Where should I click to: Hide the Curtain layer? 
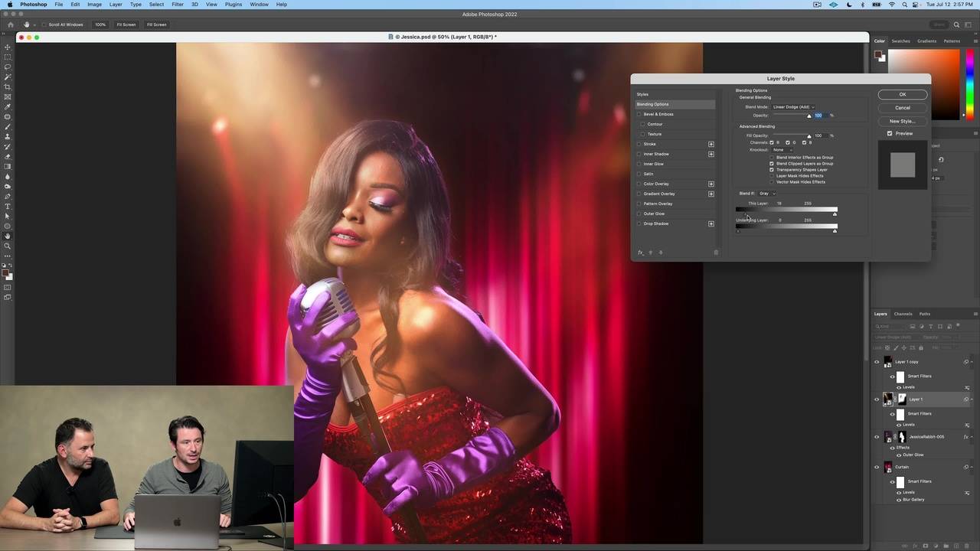coord(877,467)
